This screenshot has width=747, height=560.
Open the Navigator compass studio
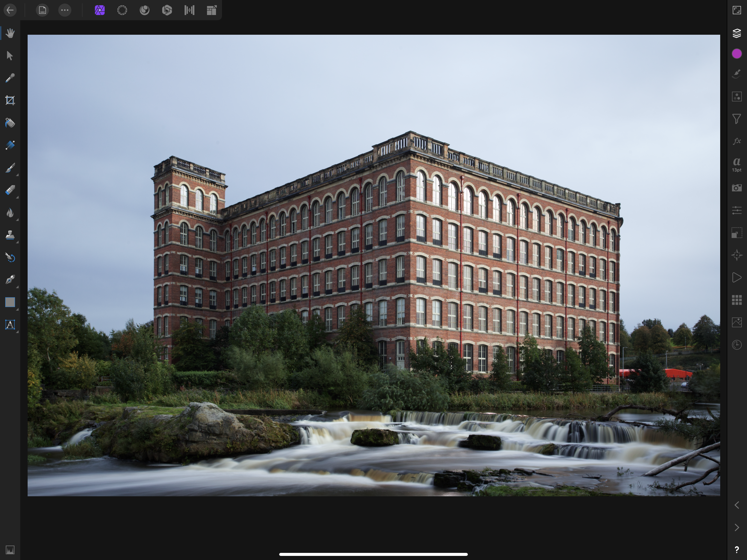[737, 255]
